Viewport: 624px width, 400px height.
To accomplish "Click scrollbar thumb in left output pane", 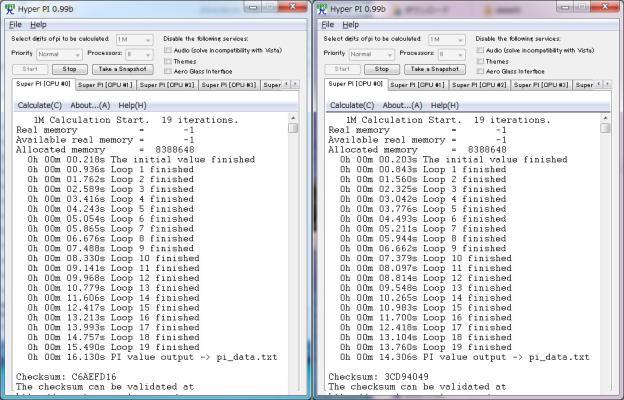I will 293,128.
